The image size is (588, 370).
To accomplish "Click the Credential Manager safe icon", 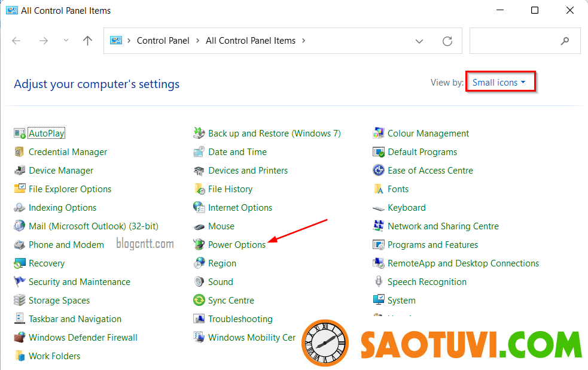I will point(20,151).
